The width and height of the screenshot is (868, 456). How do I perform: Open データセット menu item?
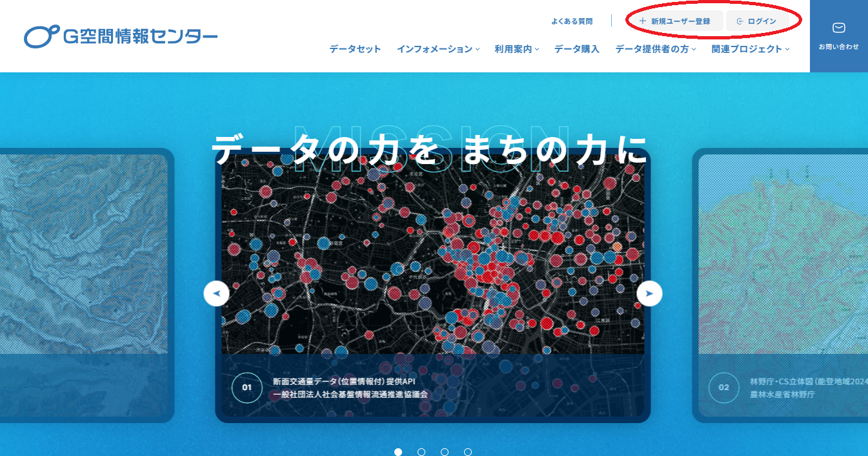pos(355,49)
